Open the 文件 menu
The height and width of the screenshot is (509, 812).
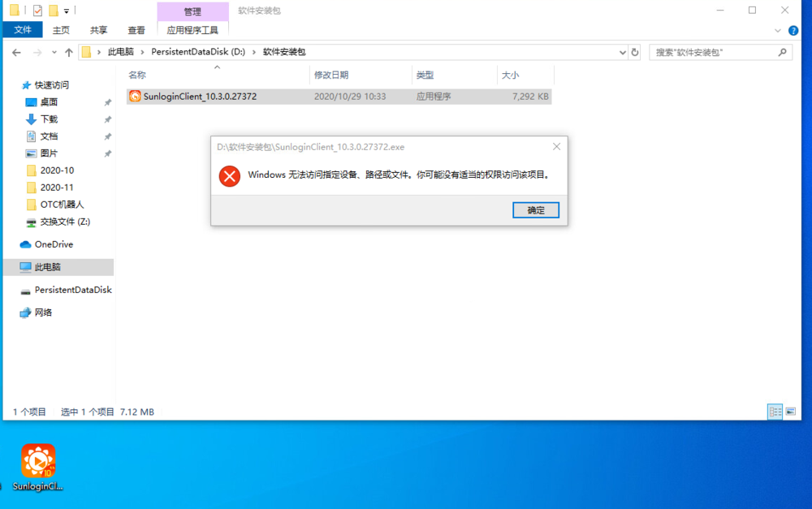point(22,30)
